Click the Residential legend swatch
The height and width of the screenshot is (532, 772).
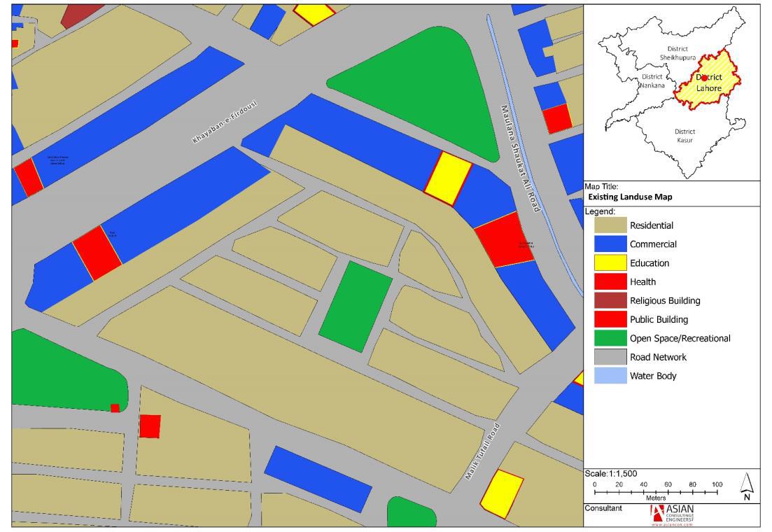point(610,225)
